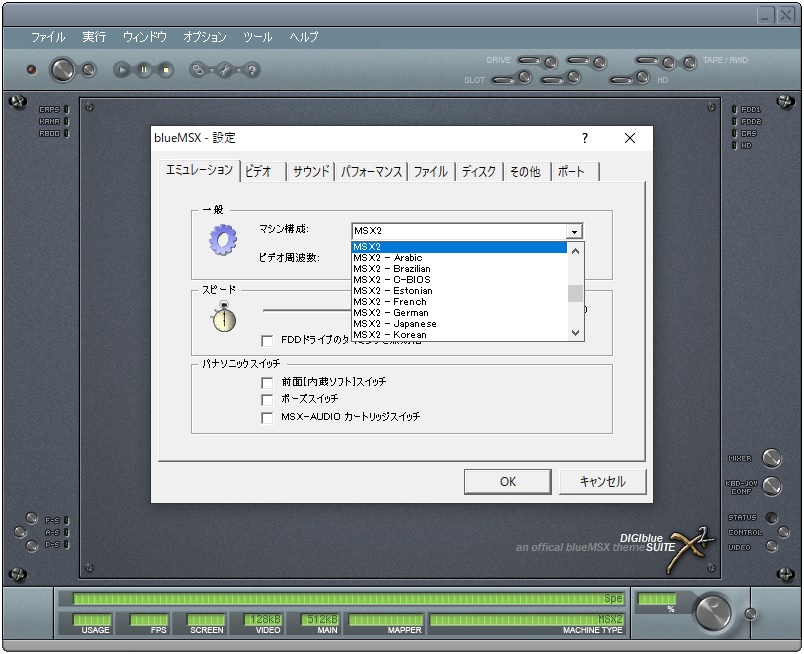This screenshot has height=654, width=804.
Task: Collapse the マシン構成 dropdown with its arrow
Action: pyautogui.click(x=574, y=232)
